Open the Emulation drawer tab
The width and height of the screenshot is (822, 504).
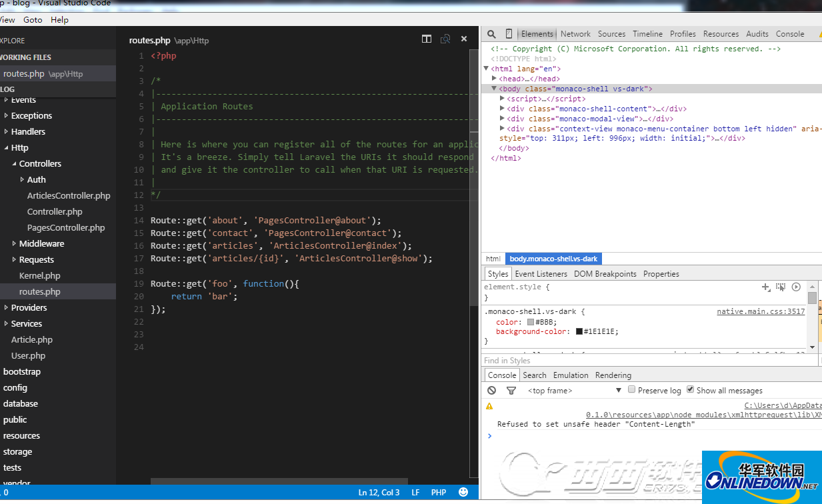[571, 375]
